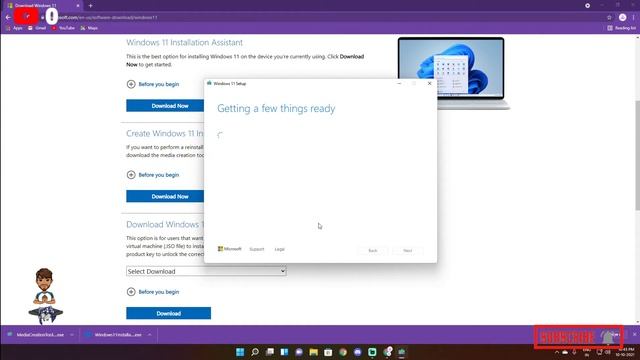Open the Chrome three-dot menu
Viewport: 640px width, 360px height.
pos(634,18)
